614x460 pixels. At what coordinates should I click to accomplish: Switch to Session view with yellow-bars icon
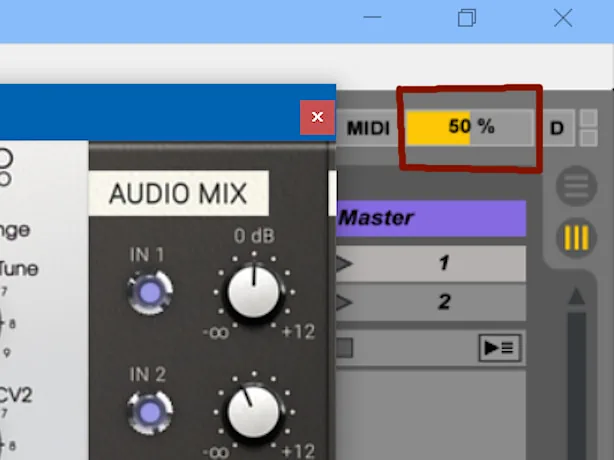[x=576, y=237]
